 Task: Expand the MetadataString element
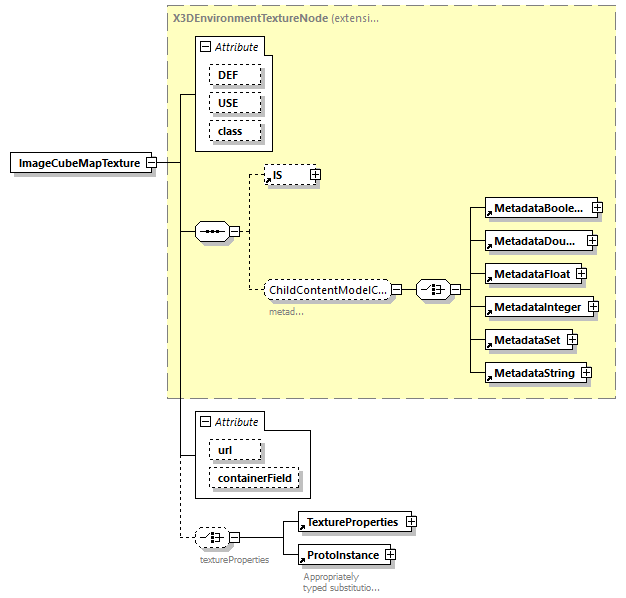tap(586, 373)
